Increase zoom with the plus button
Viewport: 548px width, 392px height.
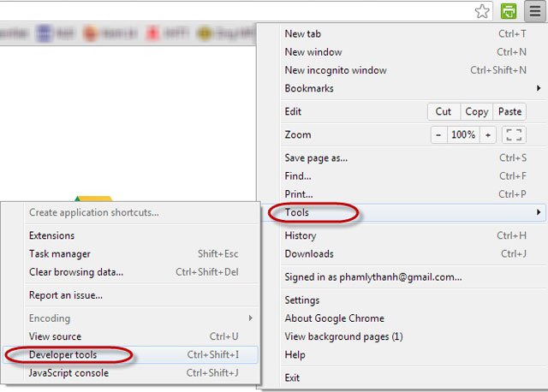pyautogui.click(x=488, y=134)
